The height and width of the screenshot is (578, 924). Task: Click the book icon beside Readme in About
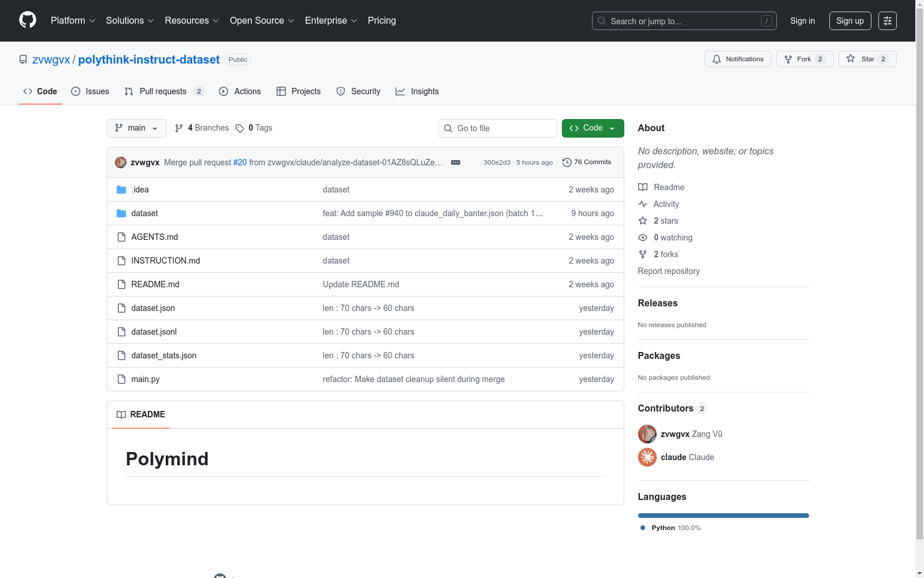tap(643, 187)
